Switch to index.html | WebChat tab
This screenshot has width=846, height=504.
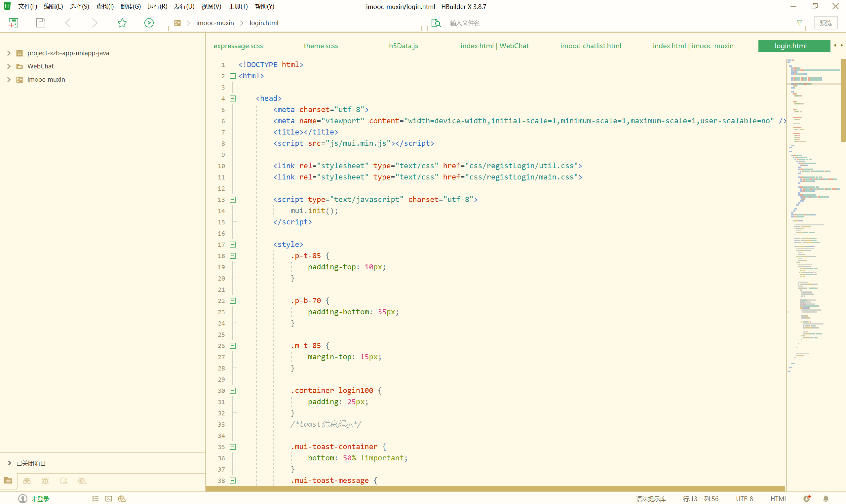pyautogui.click(x=494, y=46)
